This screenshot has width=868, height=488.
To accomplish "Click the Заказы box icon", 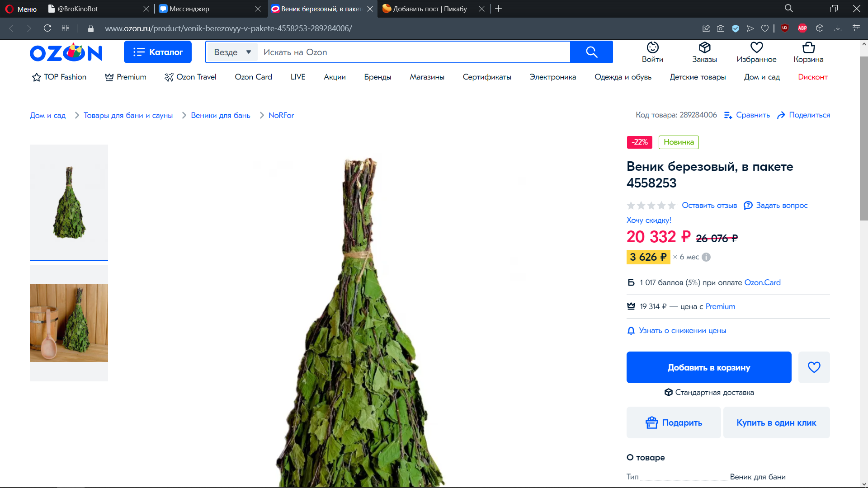I will click(704, 47).
